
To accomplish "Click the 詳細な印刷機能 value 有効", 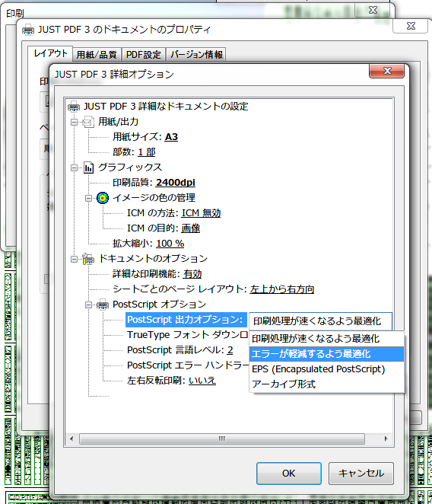I will point(192,274).
